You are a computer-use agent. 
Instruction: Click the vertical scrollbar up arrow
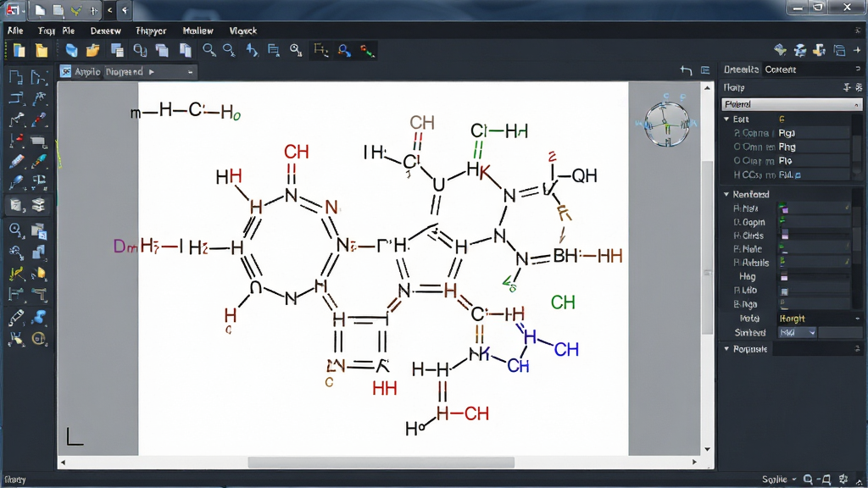click(707, 88)
